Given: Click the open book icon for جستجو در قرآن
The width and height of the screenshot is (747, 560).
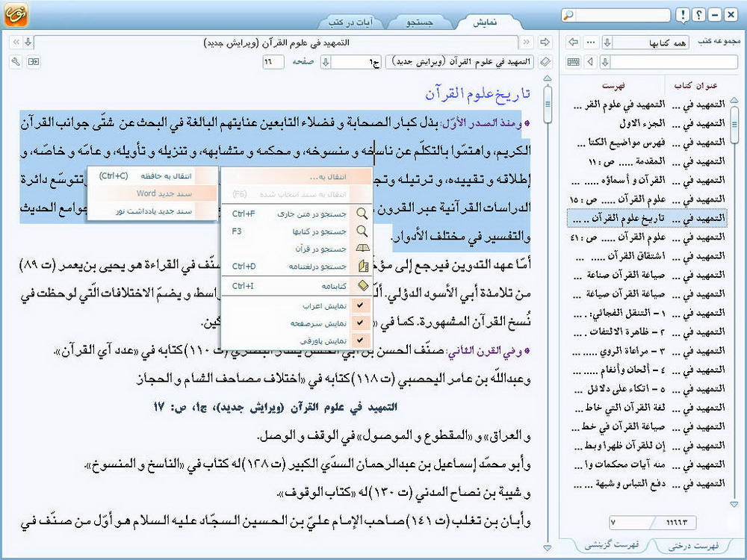Looking at the screenshot, I should click(x=362, y=249).
